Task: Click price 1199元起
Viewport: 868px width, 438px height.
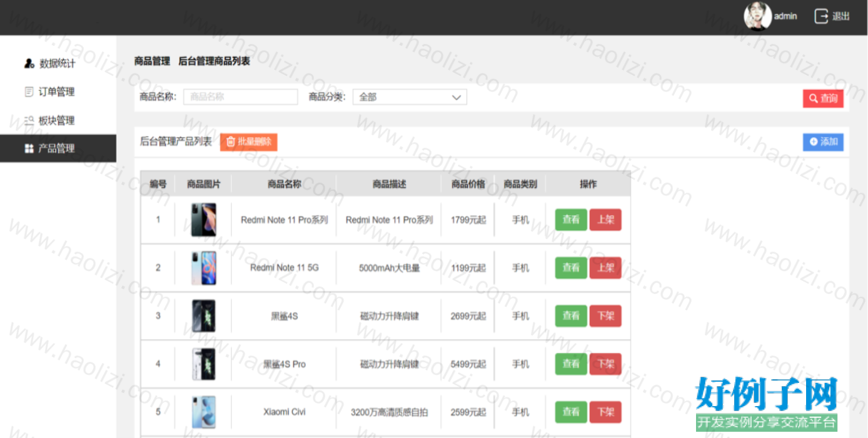Action: (468, 268)
